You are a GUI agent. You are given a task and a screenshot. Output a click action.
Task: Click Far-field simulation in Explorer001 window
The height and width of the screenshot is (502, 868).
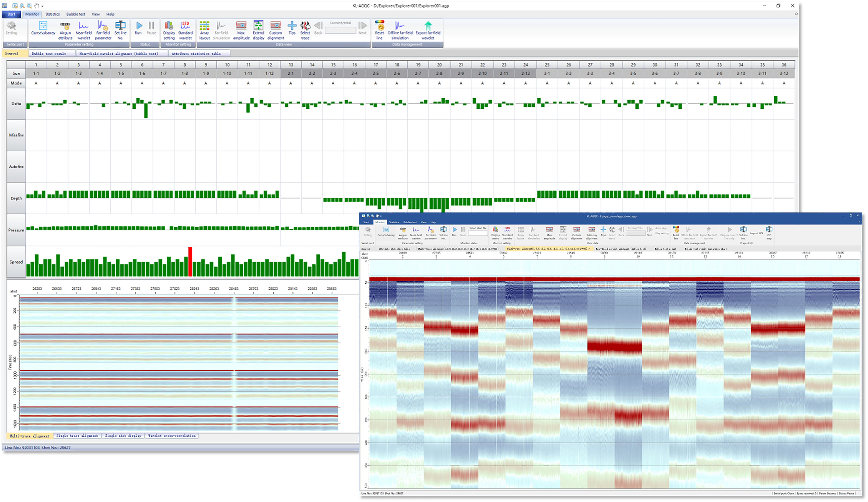click(221, 30)
